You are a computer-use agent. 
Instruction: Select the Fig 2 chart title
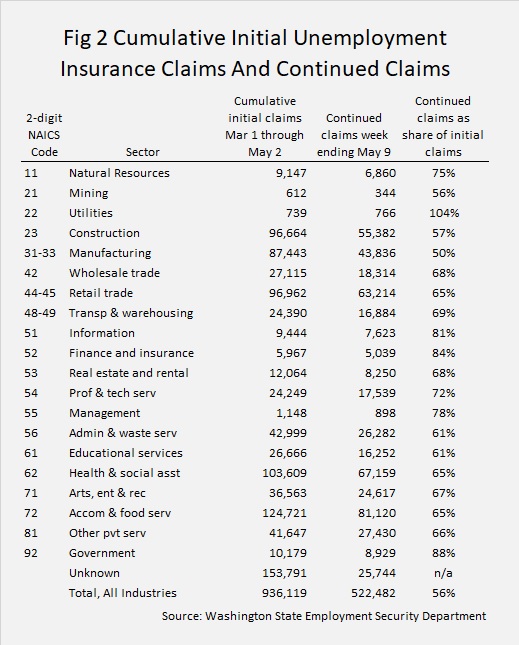[x=255, y=53]
